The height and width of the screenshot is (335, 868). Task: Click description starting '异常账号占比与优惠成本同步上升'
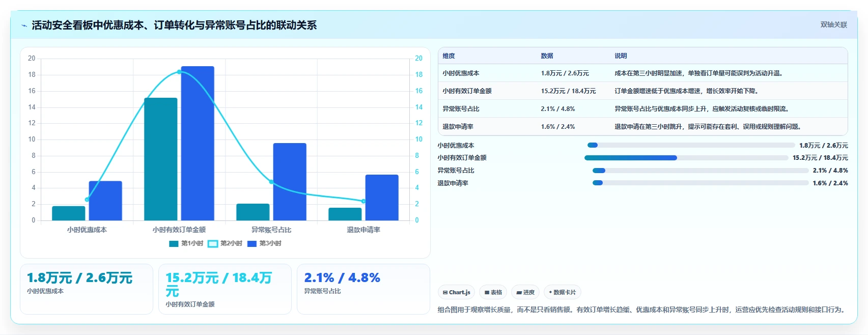click(703, 109)
